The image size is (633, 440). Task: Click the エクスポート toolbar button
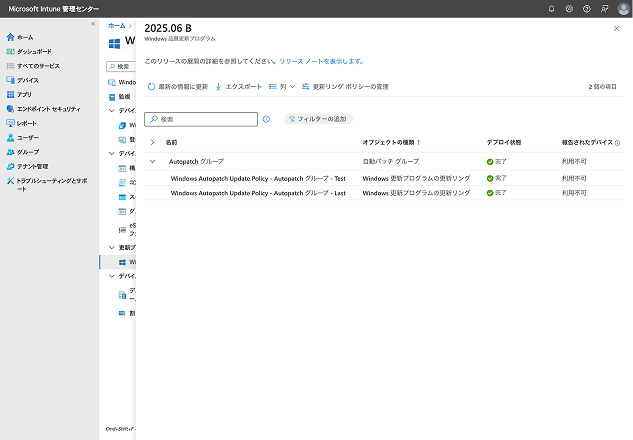point(238,86)
